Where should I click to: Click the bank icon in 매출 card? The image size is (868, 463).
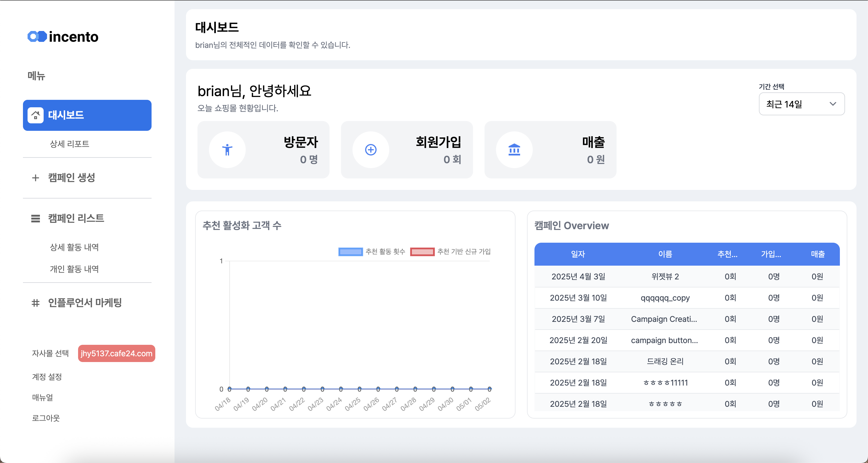click(x=514, y=149)
